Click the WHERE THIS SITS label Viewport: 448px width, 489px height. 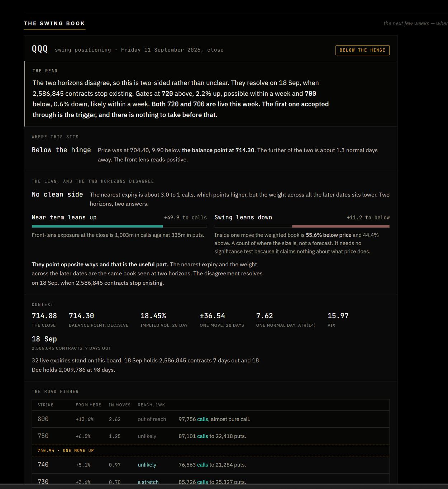click(55, 137)
